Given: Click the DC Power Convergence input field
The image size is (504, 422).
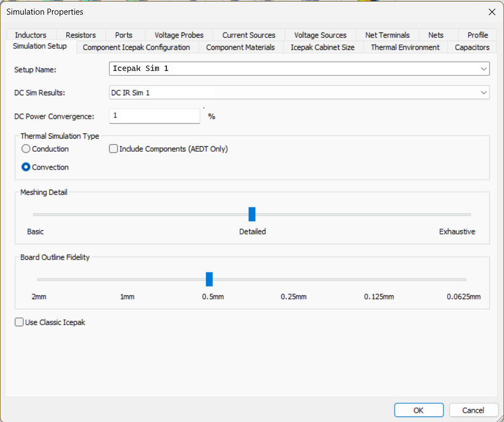Looking at the screenshot, I should [154, 116].
